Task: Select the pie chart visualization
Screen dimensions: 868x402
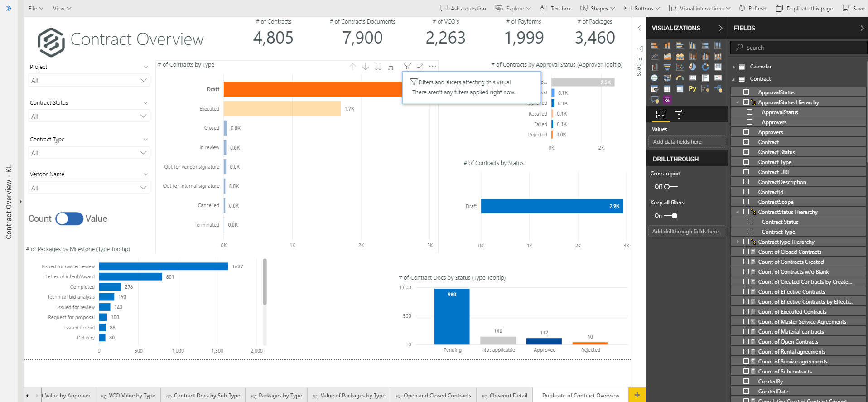Action: [x=692, y=67]
